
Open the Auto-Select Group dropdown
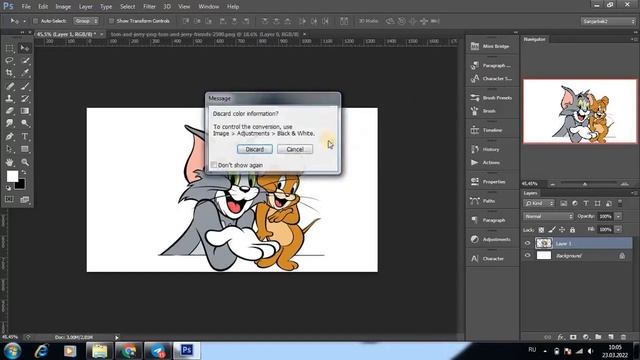86,21
